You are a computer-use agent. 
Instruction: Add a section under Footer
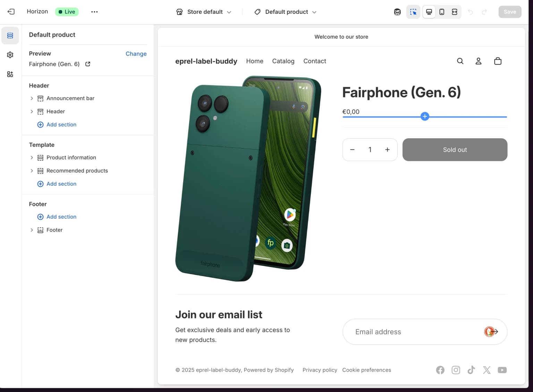click(57, 217)
